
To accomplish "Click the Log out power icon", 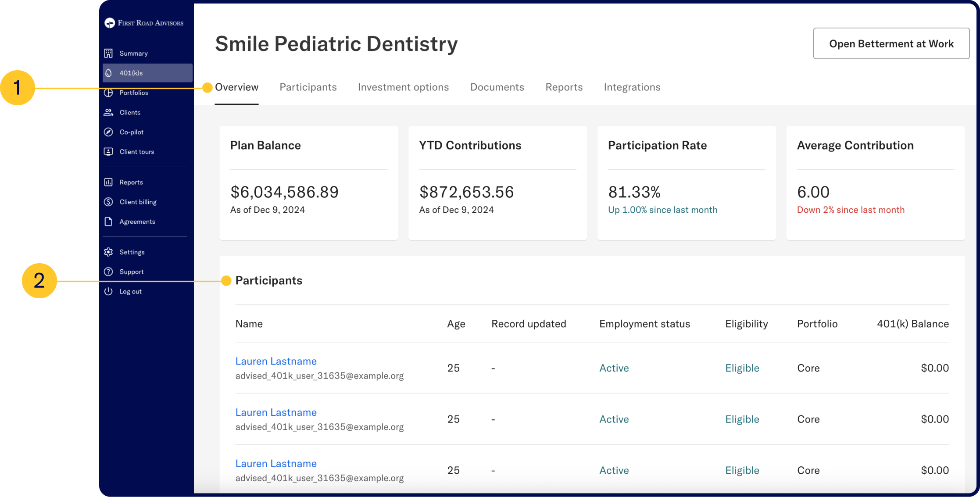I will click(108, 291).
